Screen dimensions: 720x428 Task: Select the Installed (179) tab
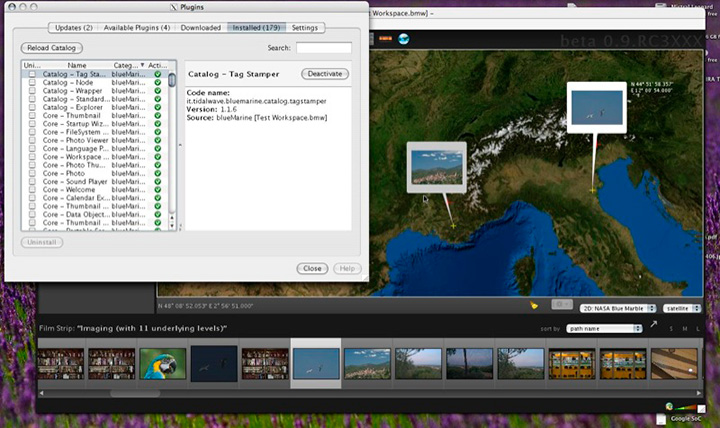pos(256,28)
